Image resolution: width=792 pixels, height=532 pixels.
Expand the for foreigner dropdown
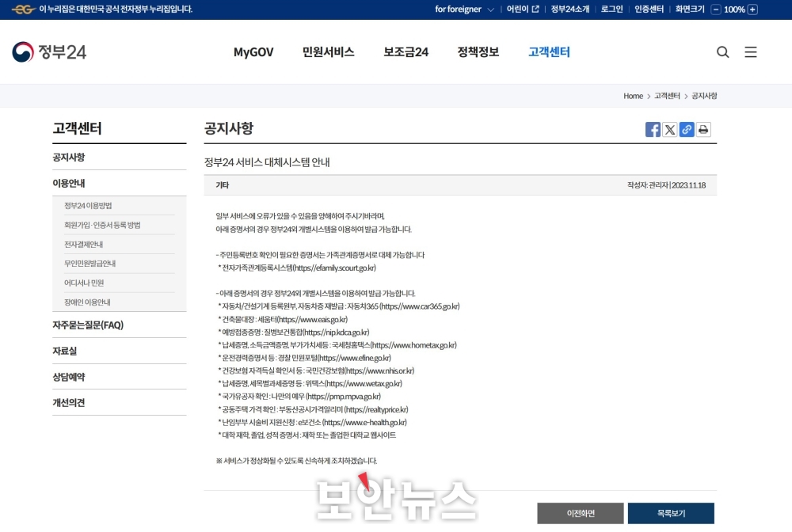point(464,9)
